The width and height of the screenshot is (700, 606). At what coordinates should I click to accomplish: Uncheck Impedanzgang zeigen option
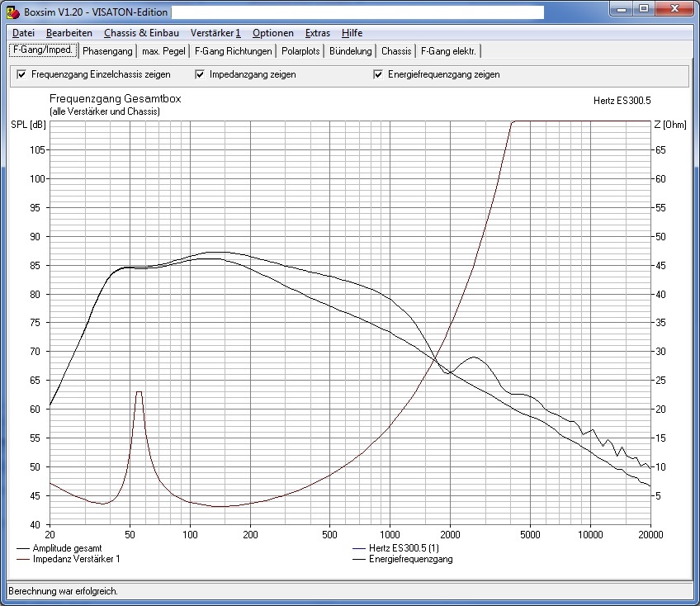[200, 74]
